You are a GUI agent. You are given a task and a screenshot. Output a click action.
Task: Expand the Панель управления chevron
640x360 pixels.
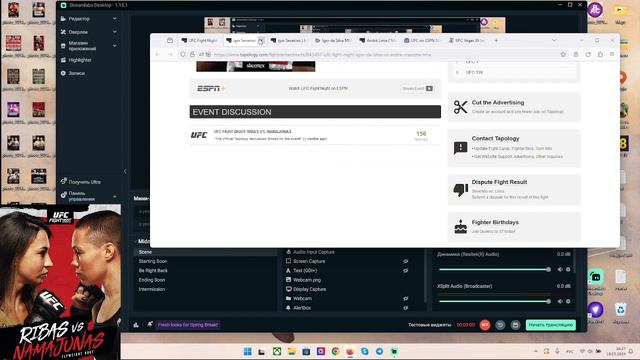click(115, 196)
